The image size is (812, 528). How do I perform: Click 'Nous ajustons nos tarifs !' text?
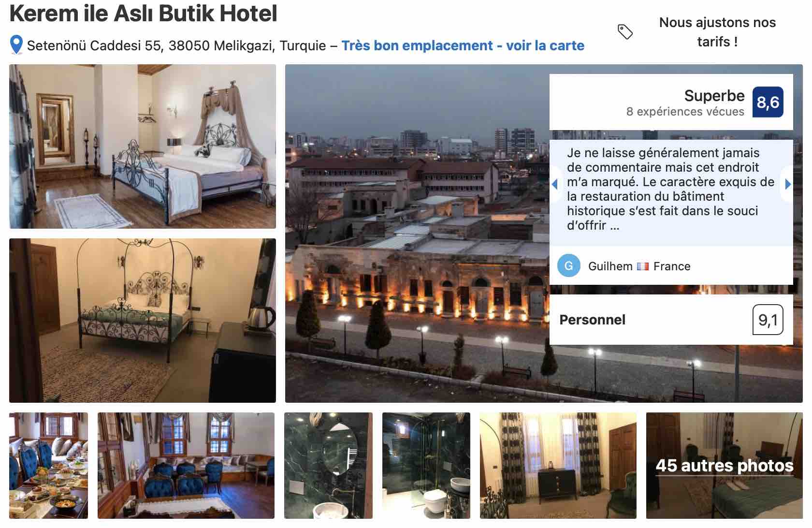[717, 32]
